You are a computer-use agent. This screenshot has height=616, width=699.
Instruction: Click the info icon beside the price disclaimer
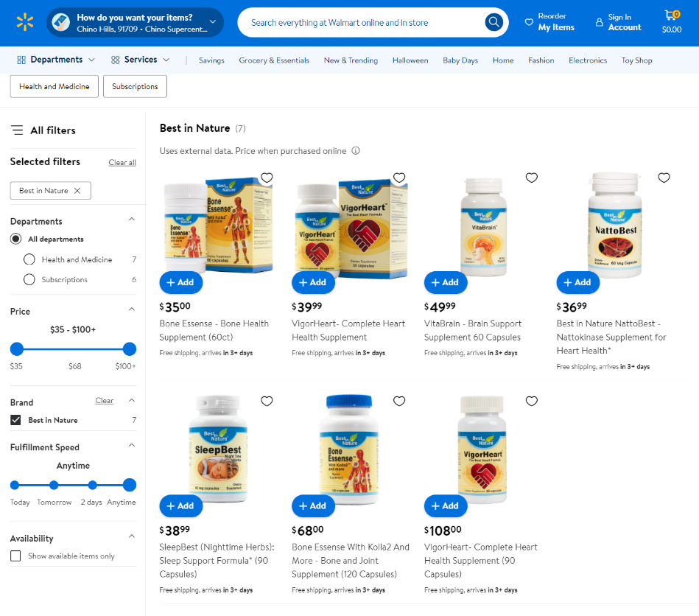point(356,151)
